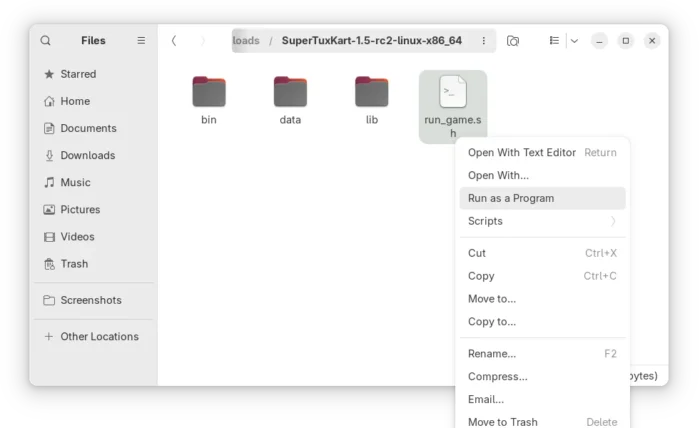This screenshot has height=428, width=700.
Task: Go to Starred in the sidebar
Action: point(78,74)
